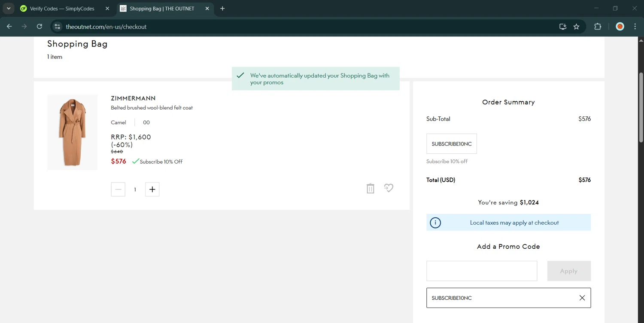Open the Belted brushed wool-blend felt coat link
The height and width of the screenshot is (323, 644).
152,108
